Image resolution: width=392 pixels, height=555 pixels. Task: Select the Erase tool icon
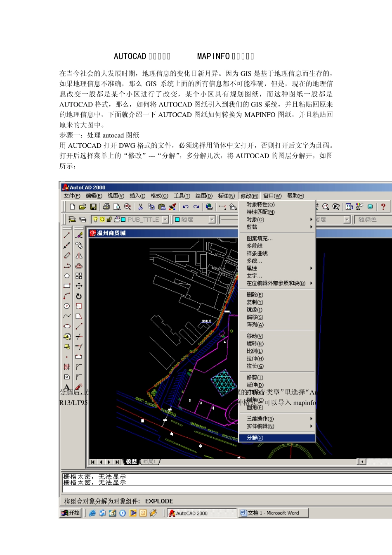pos(79,235)
